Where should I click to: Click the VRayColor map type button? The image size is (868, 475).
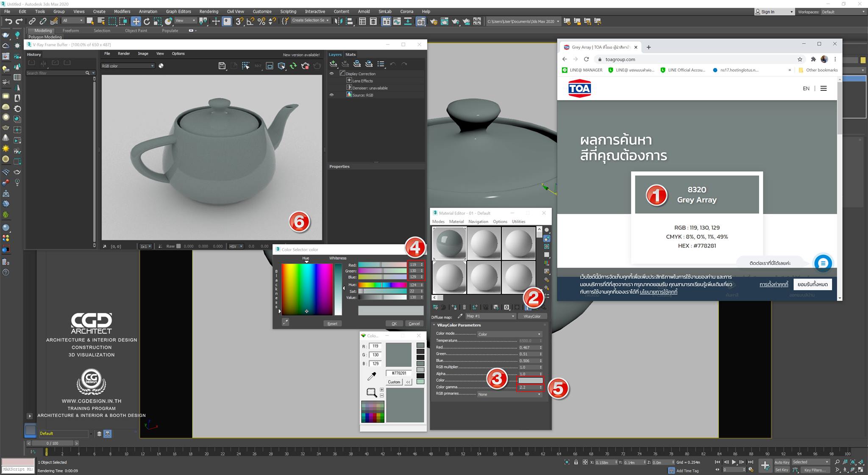pyautogui.click(x=532, y=316)
